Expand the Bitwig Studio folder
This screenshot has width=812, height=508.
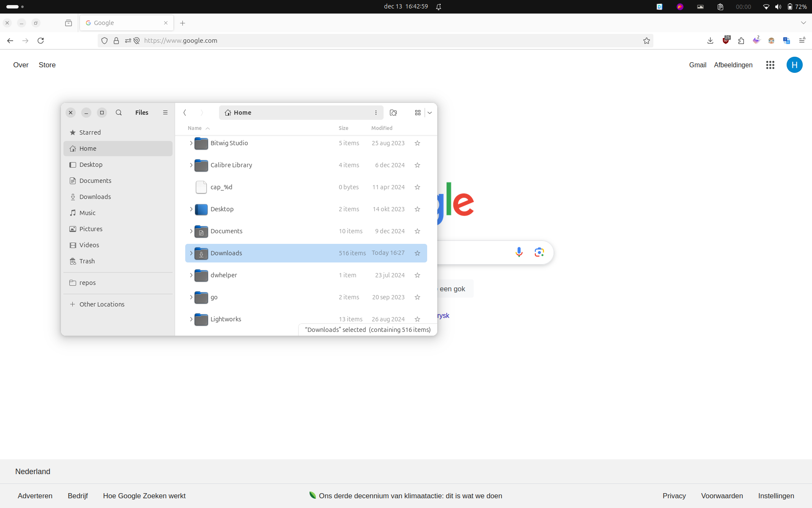[x=191, y=143]
